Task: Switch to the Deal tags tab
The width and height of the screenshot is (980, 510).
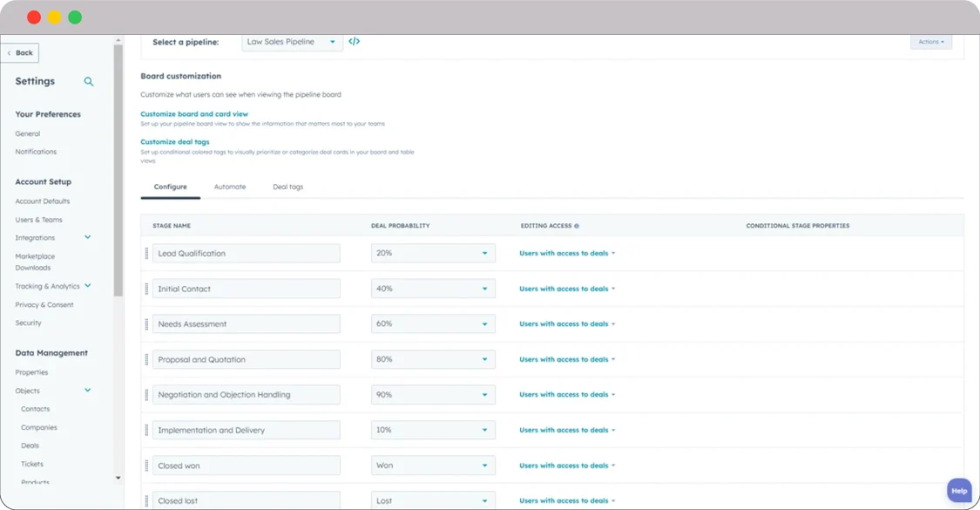Action: pos(287,186)
